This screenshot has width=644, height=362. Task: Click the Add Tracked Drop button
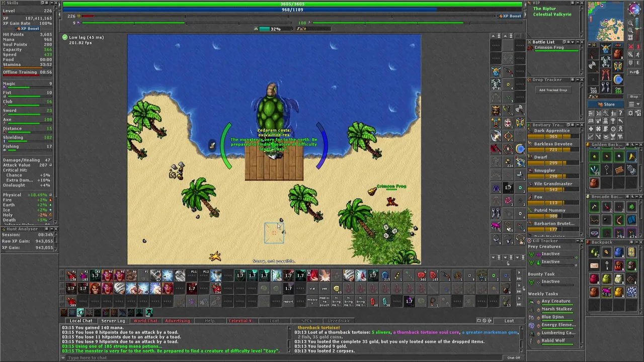click(553, 90)
